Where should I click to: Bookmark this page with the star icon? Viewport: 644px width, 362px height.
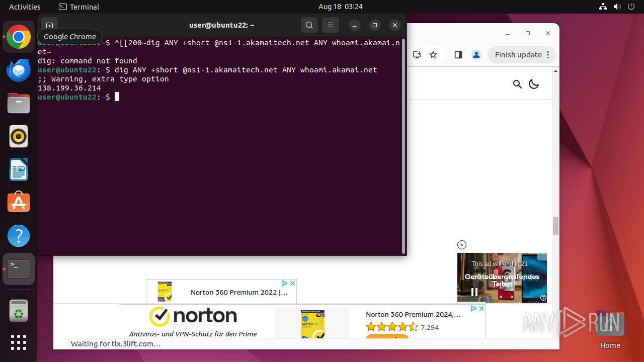(x=433, y=55)
